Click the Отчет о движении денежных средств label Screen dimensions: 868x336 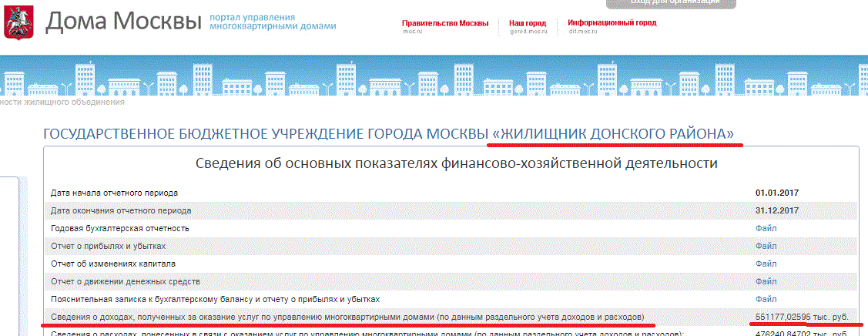click(x=125, y=281)
